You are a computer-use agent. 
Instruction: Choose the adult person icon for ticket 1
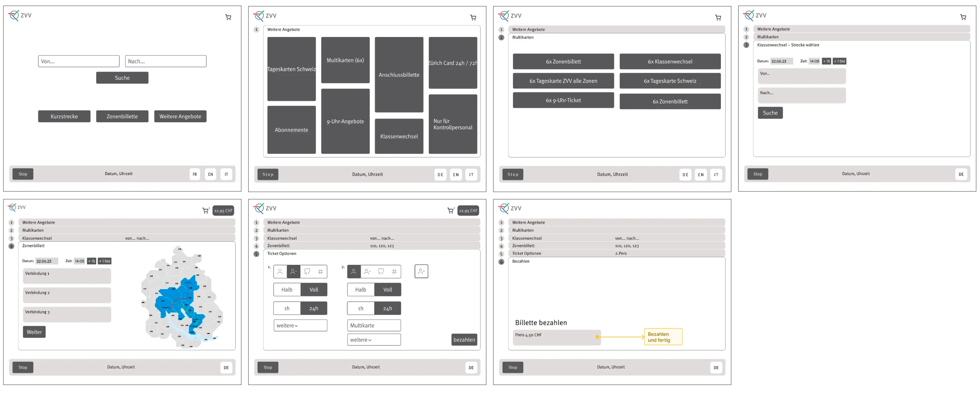click(280, 271)
